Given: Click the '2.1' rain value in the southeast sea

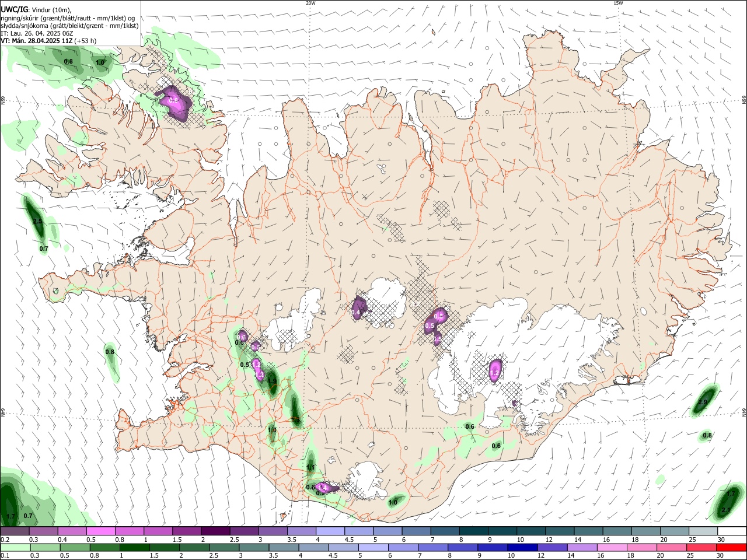Looking at the screenshot, I should click(x=726, y=510).
